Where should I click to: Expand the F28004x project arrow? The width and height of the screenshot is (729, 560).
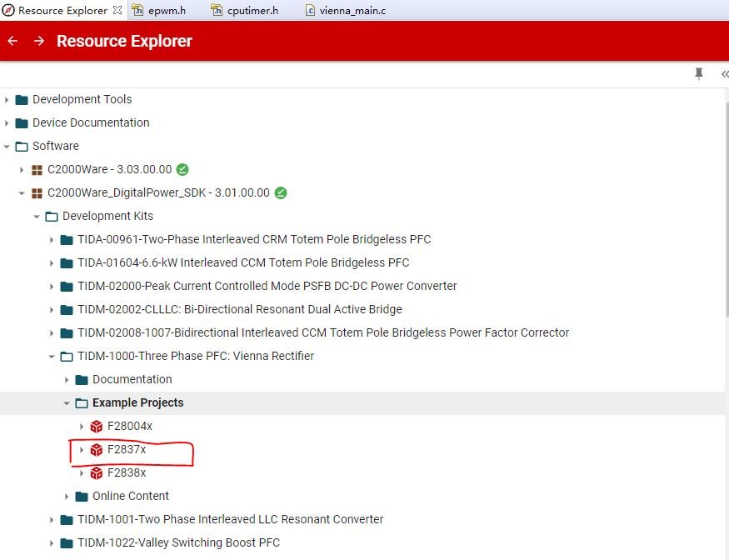[x=82, y=426]
